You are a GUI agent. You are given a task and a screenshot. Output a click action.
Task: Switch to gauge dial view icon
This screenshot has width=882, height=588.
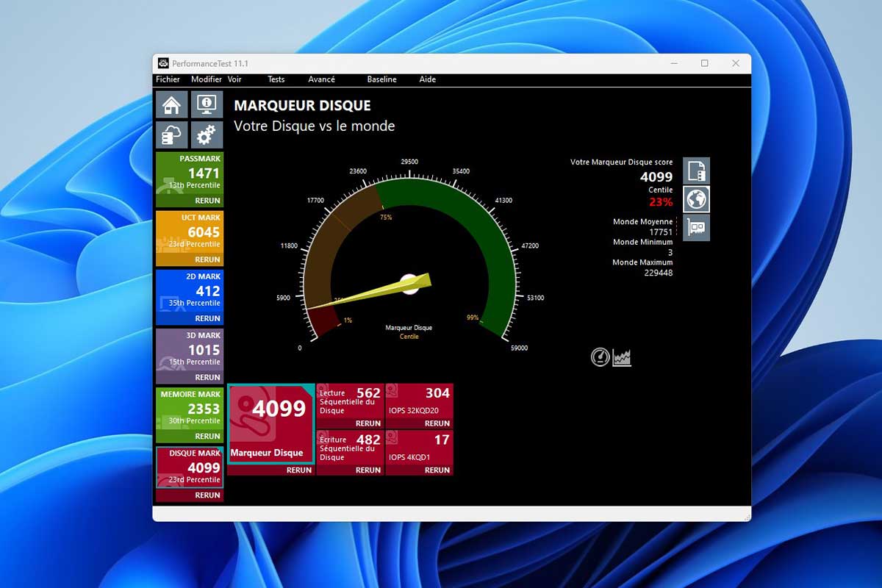(x=600, y=357)
